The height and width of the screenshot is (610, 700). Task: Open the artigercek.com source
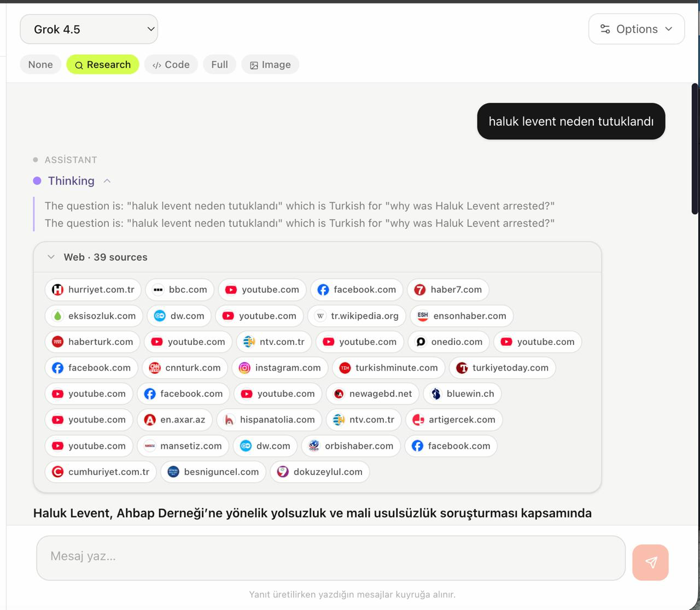click(x=454, y=420)
